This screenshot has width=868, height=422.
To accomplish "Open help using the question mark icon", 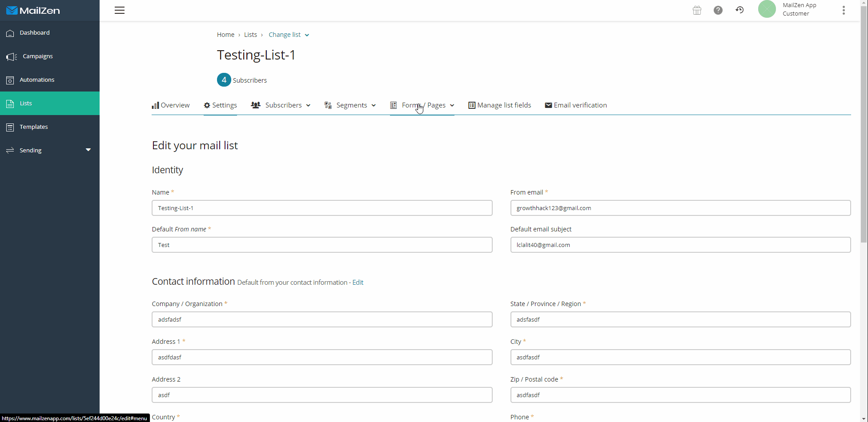I will [x=718, y=10].
